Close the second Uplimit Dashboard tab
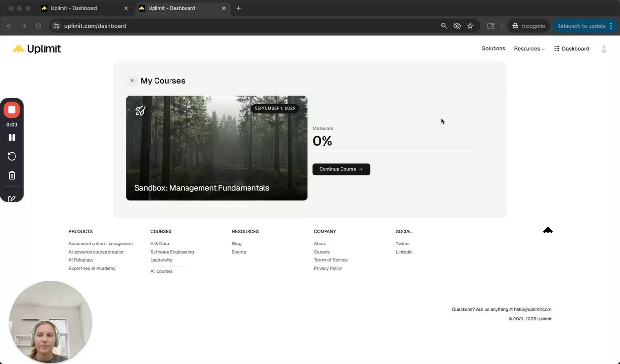Viewport: 620px width, 364px height. click(x=224, y=8)
